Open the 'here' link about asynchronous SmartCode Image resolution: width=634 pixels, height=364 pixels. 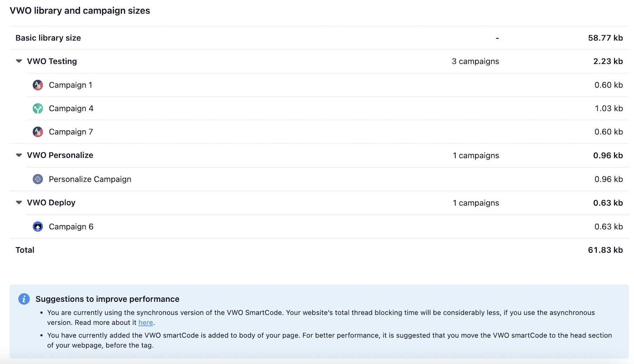click(x=145, y=323)
